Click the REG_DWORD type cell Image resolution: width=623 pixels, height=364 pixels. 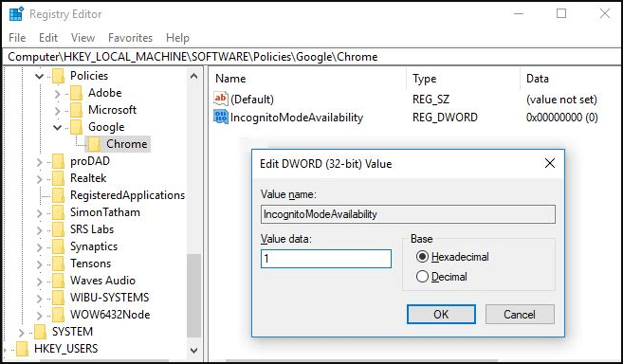point(445,118)
